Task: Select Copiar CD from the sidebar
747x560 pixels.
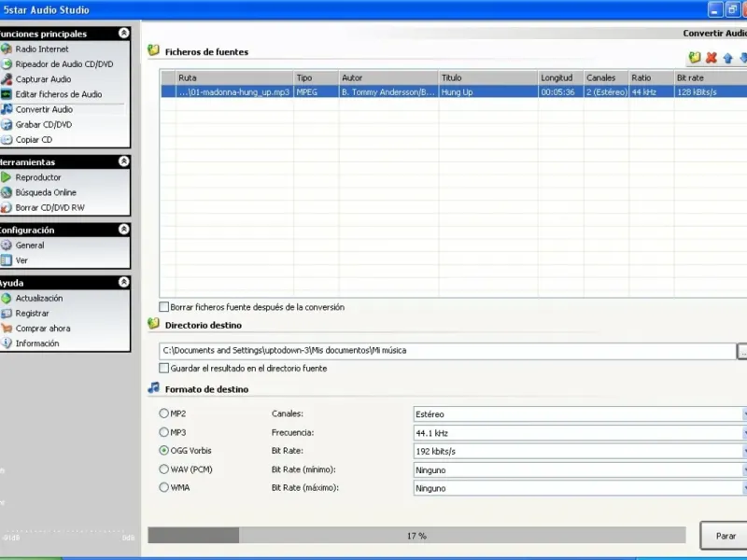Action: point(34,140)
